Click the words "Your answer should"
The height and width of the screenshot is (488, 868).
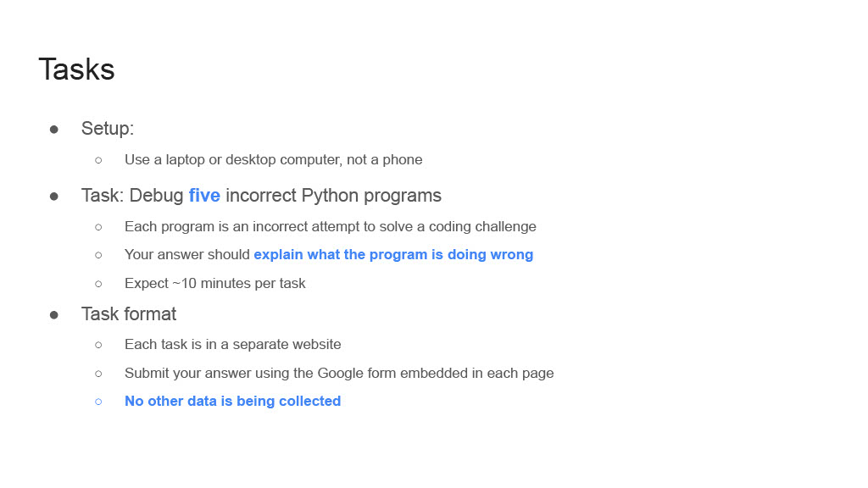187,254
